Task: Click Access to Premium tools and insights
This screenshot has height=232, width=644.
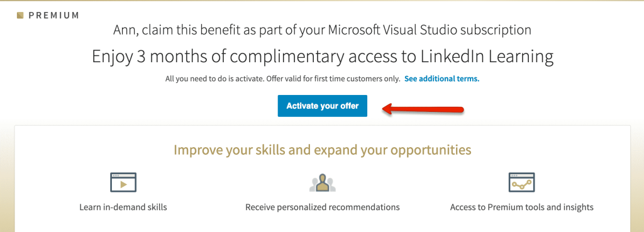Action: (521, 207)
